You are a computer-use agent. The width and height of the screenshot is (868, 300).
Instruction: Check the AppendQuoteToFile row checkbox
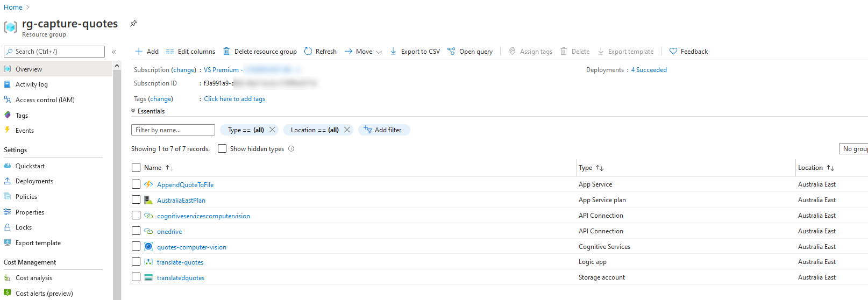(136, 184)
